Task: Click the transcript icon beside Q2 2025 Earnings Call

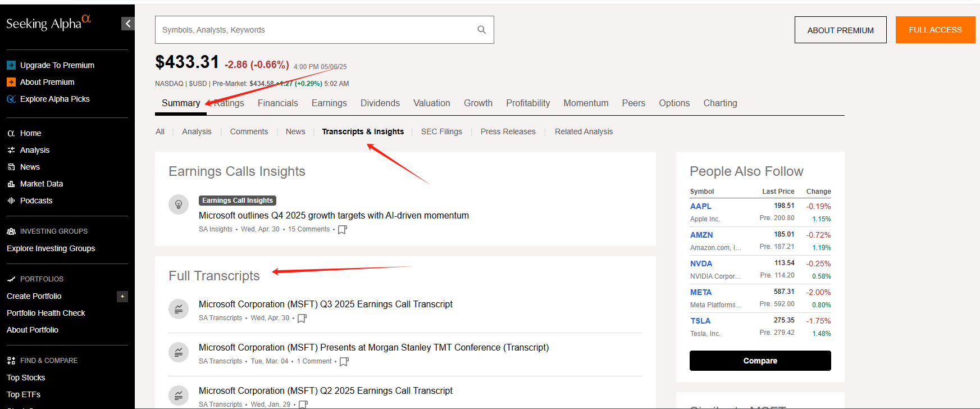Action: pos(179,396)
